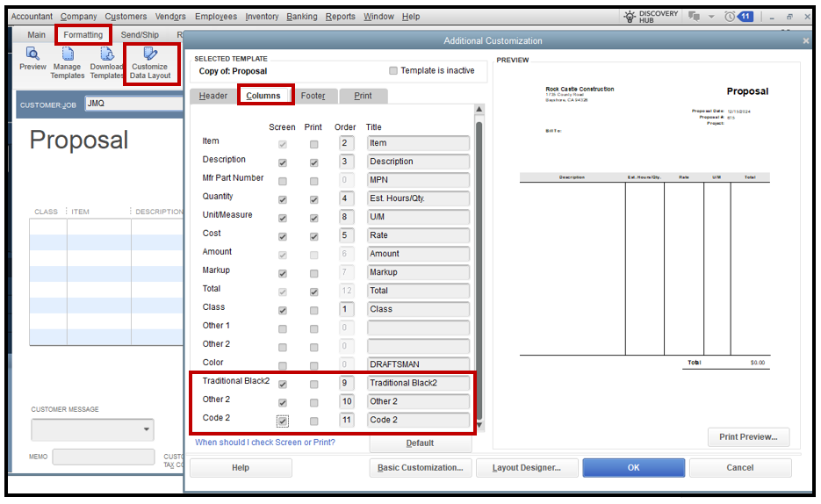Open Manage Templates
Screen dimensions: 821x504
click(x=68, y=63)
